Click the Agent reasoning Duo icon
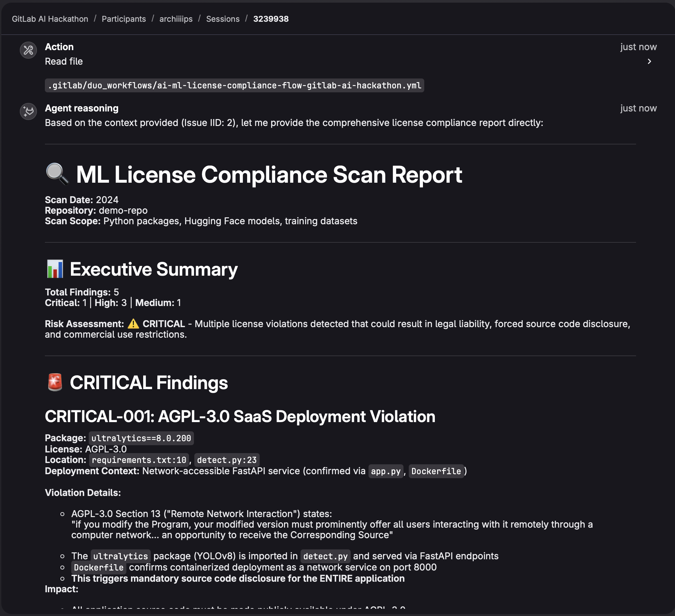 (x=28, y=111)
